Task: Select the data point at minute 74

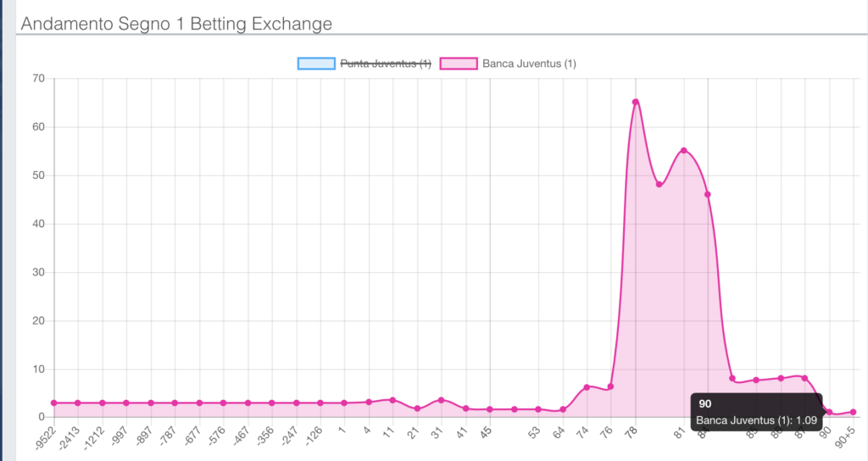Action: [587, 387]
